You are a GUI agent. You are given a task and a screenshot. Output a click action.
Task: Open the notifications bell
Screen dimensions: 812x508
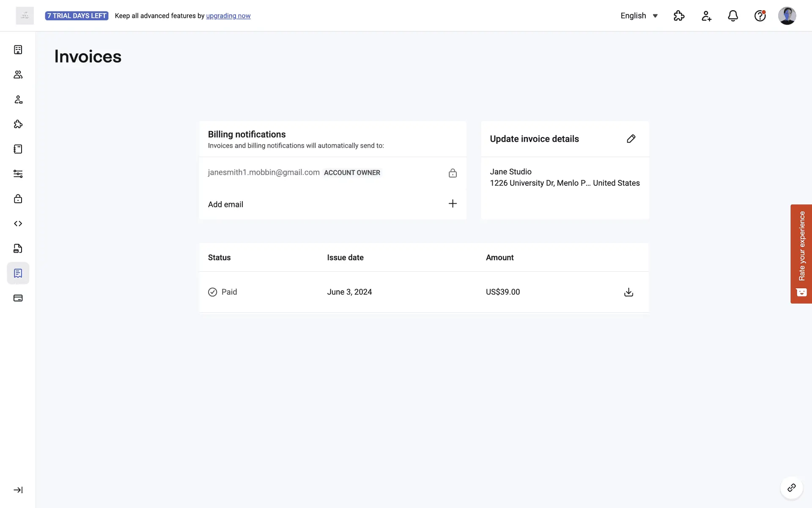coord(733,16)
